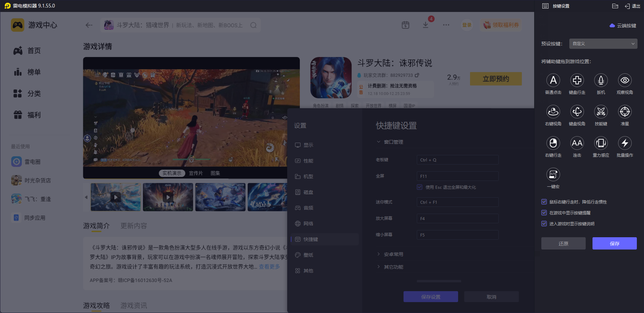
Task: Click the blue 保存 button
Action: (614, 243)
